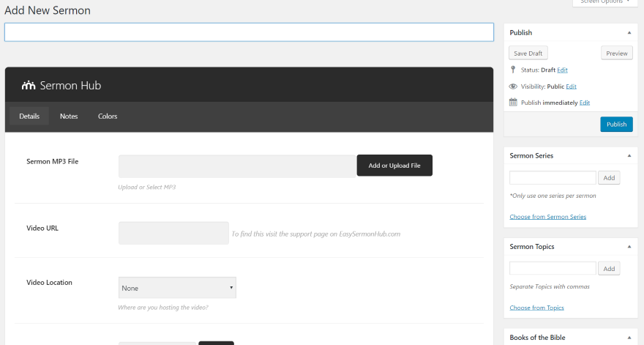644x345 pixels.
Task: Click the Publish calendar icon
Action: pos(513,102)
